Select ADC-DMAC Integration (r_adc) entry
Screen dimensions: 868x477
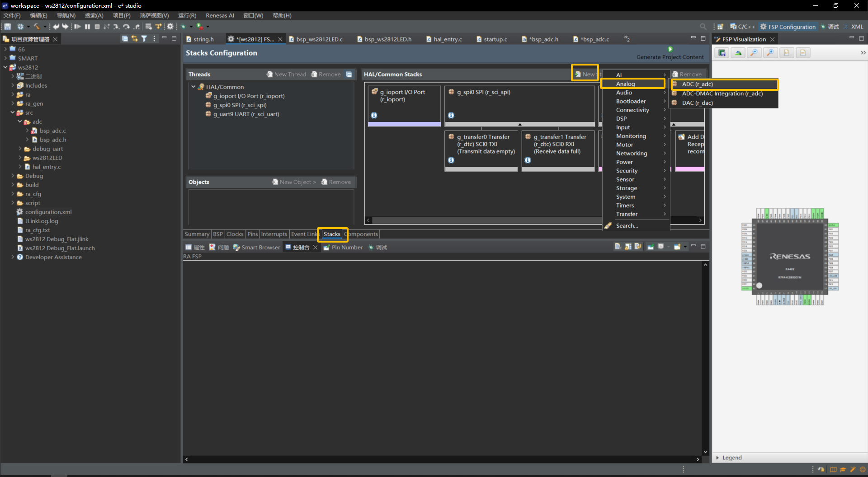(x=724, y=94)
